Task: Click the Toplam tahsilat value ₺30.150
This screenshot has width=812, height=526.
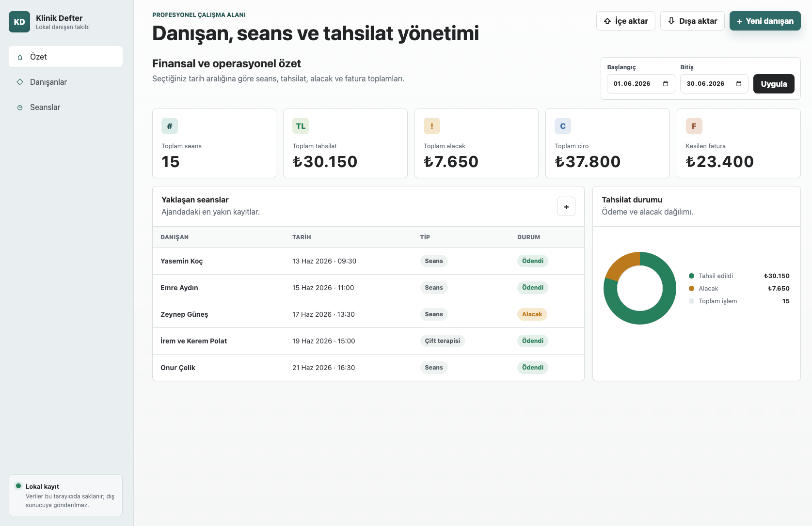Action: [325, 162]
